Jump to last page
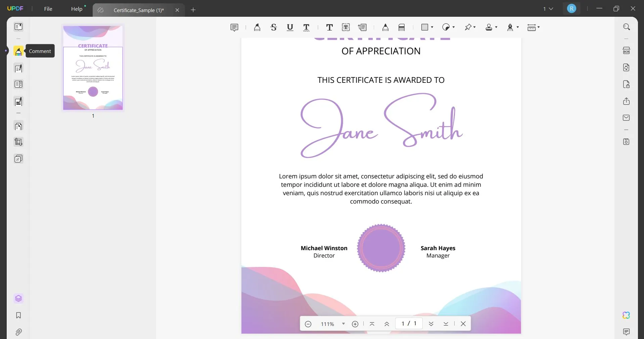 coord(446,324)
